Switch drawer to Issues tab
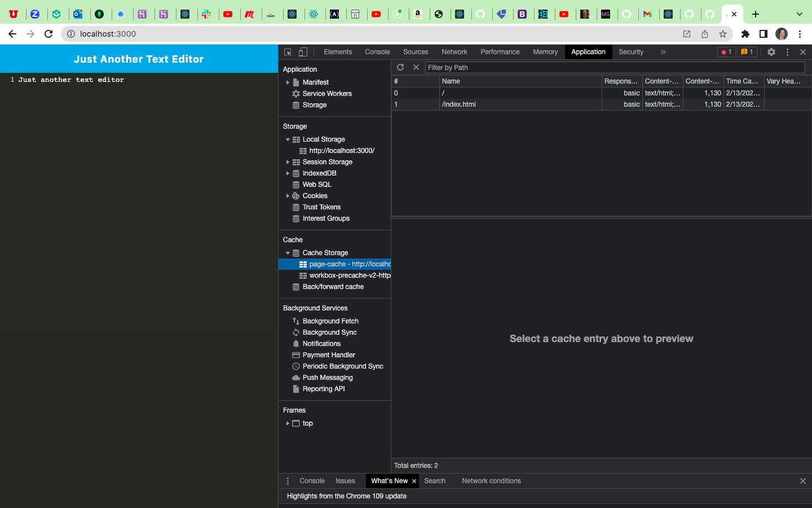Screen dimensions: 812x508 (345, 481)
